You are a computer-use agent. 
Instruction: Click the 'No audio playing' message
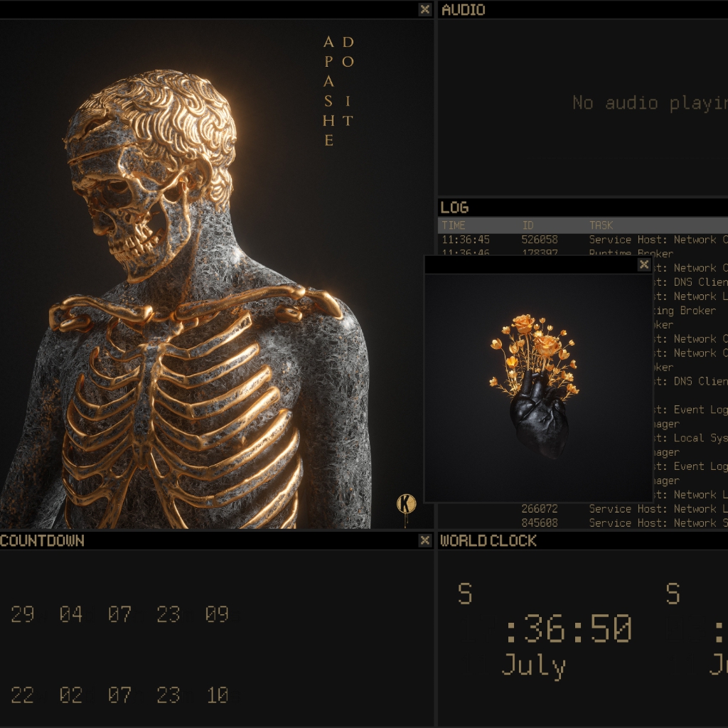tap(650, 103)
